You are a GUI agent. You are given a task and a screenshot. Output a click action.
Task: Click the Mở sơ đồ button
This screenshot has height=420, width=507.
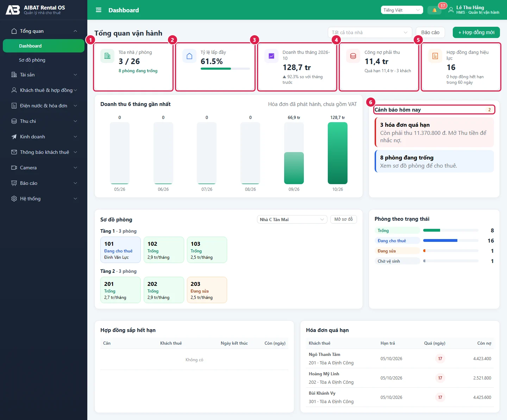click(343, 219)
